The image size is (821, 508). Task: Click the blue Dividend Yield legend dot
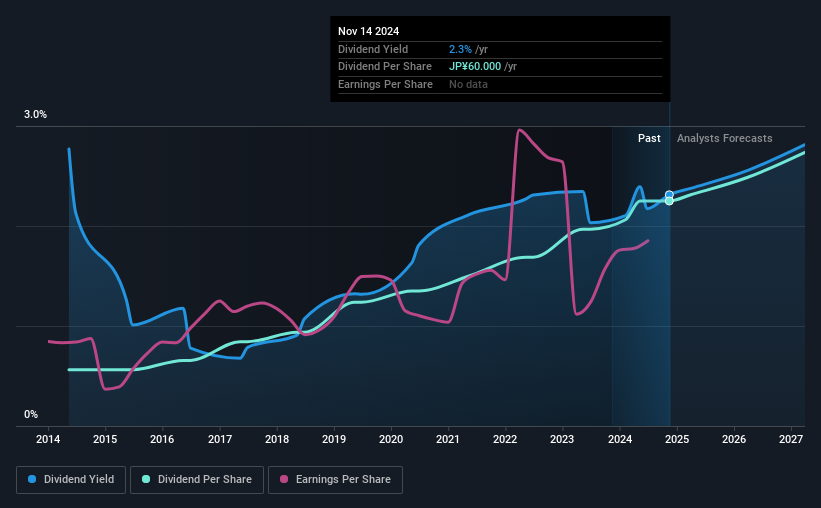tap(32, 479)
